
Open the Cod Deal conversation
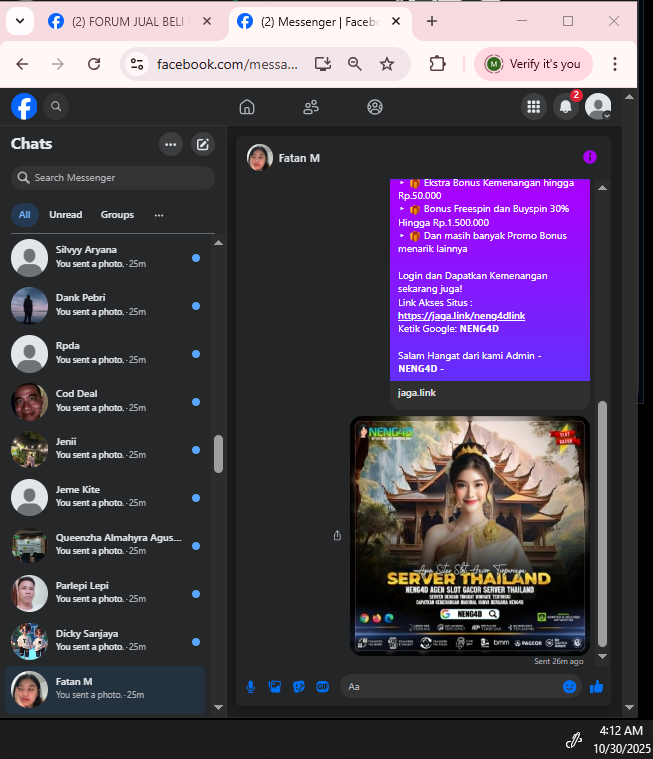click(106, 401)
